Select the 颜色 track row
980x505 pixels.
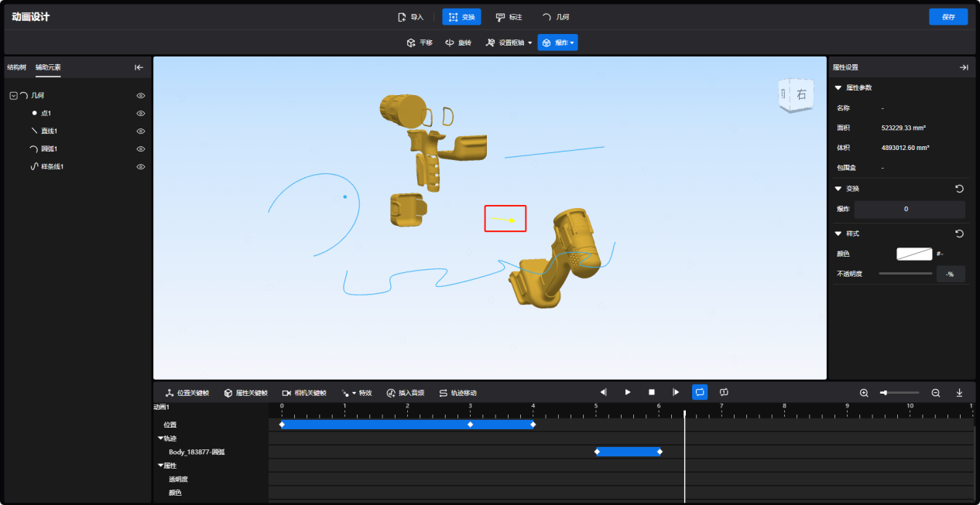coord(176,493)
